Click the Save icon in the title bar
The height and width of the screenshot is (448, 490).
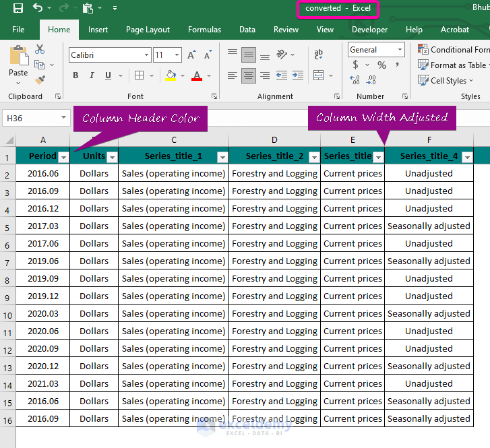[x=18, y=8]
